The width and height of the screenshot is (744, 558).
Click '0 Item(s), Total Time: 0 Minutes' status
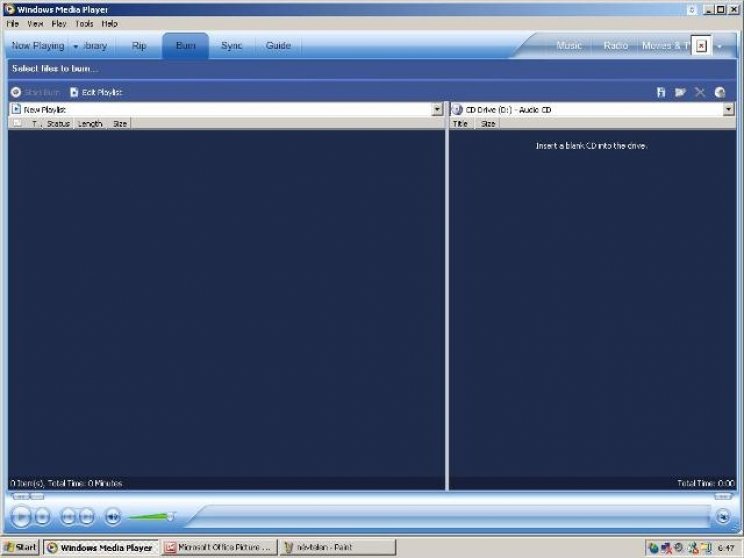point(66,484)
